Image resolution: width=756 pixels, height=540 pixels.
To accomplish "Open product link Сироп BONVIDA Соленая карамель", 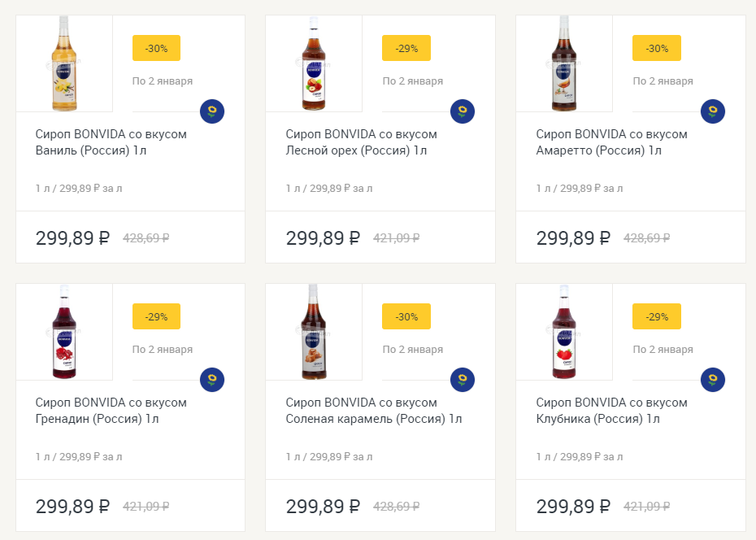I will pos(373,411).
